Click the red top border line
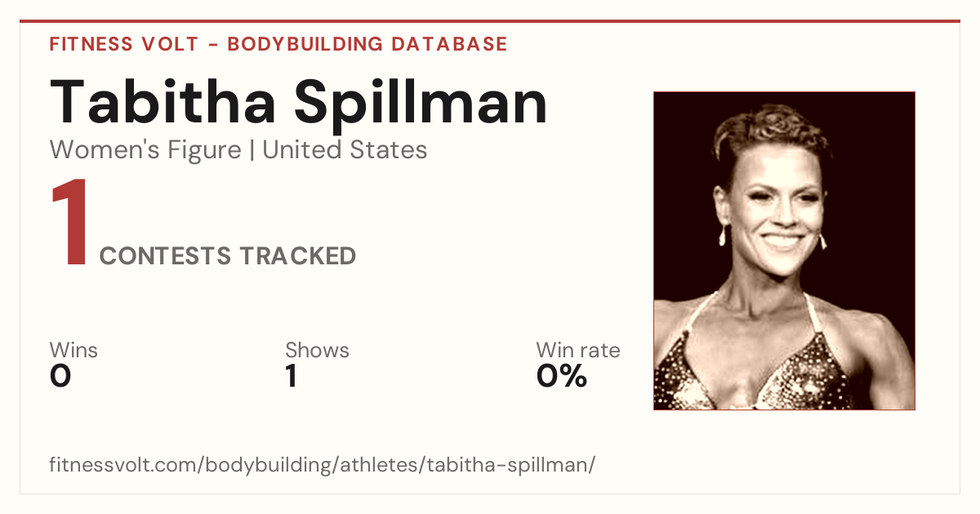 tap(490, 21)
